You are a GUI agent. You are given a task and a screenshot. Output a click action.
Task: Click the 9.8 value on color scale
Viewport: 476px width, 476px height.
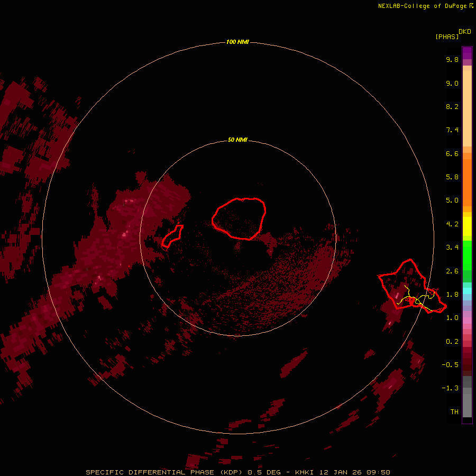pyautogui.click(x=452, y=59)
